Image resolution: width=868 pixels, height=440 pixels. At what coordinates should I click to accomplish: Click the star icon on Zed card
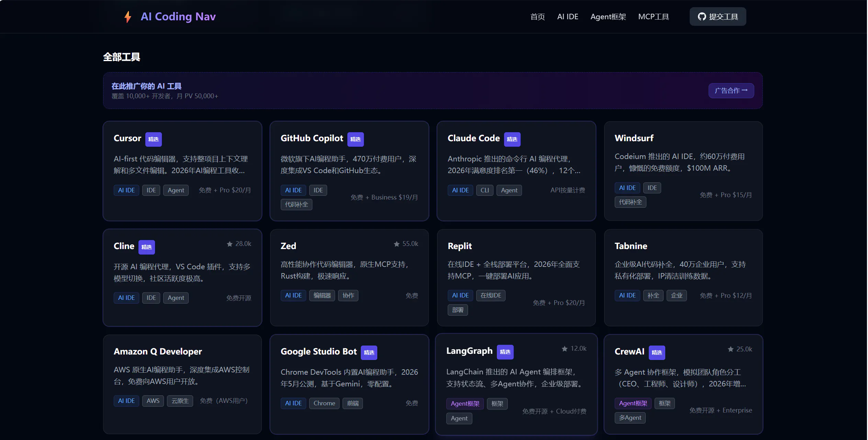click(x=397, y=244)
